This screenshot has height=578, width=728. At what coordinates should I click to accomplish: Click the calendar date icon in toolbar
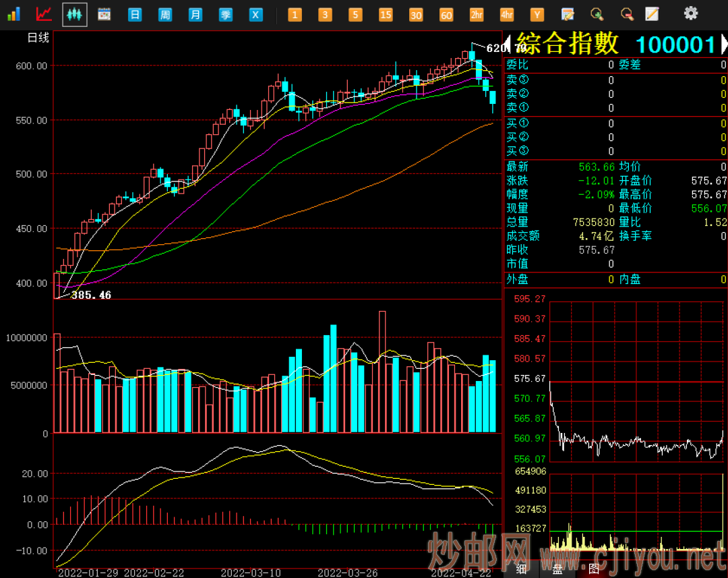pyautogui.click(x=104, y=14)
